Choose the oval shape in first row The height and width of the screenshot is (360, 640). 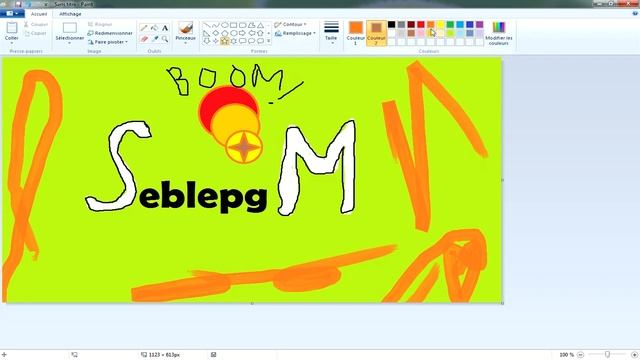[225, 25]
